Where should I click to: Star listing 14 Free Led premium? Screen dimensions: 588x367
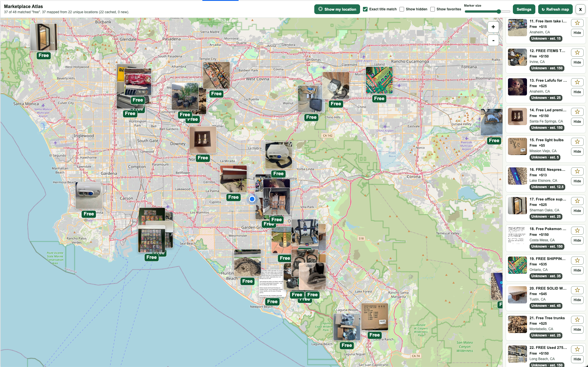[577, 112]
